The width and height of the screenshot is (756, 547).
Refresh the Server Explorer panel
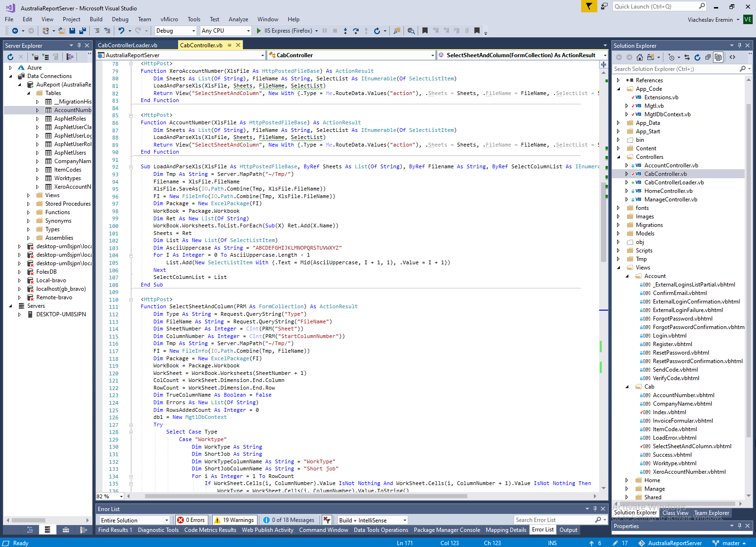10,57
